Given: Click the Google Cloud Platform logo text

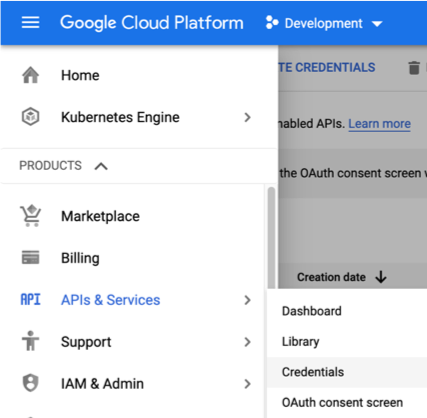Looking at the screenshot, I should click(x=152, y=23).
